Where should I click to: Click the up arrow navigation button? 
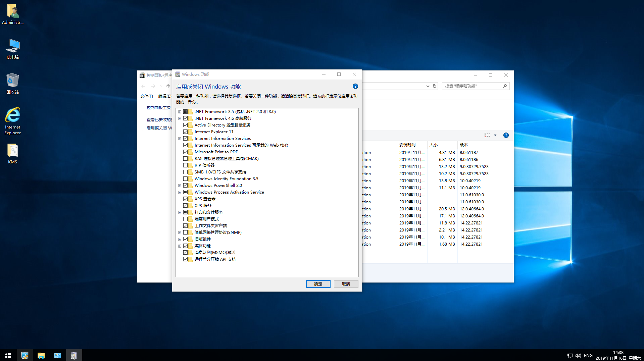coord(168,86)
